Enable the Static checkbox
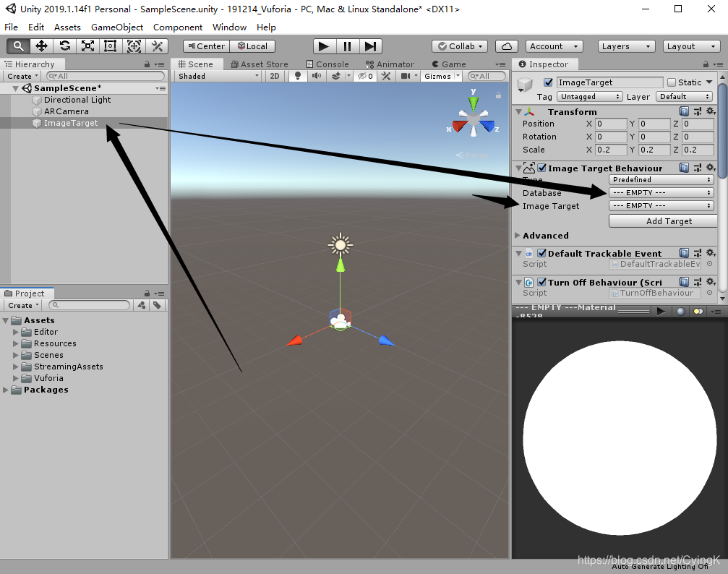 click(672, 82)
